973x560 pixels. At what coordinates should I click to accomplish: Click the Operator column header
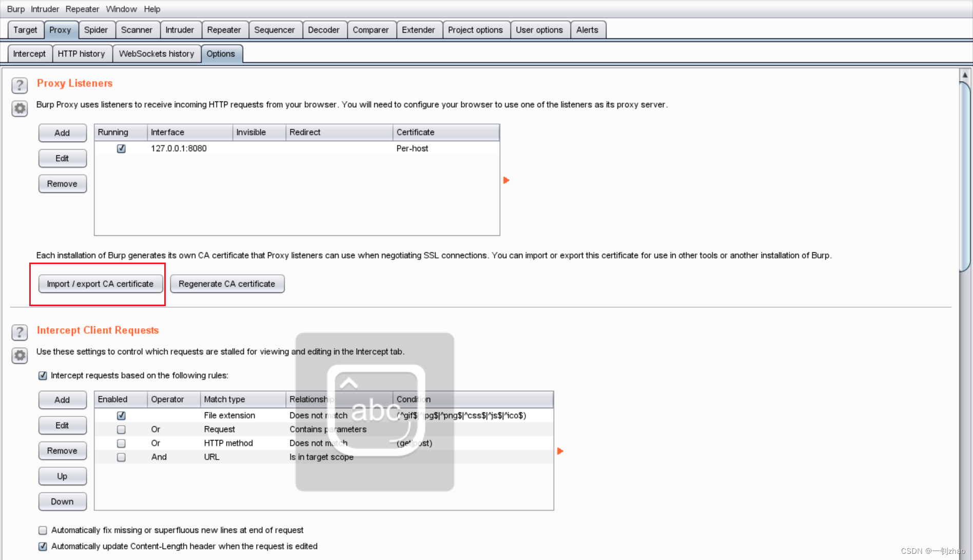coord(173,399)
